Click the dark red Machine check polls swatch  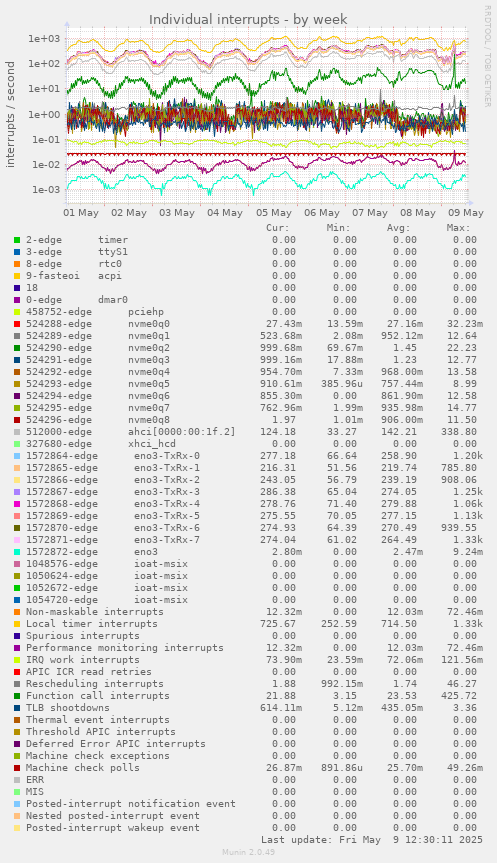pos(17,768)
